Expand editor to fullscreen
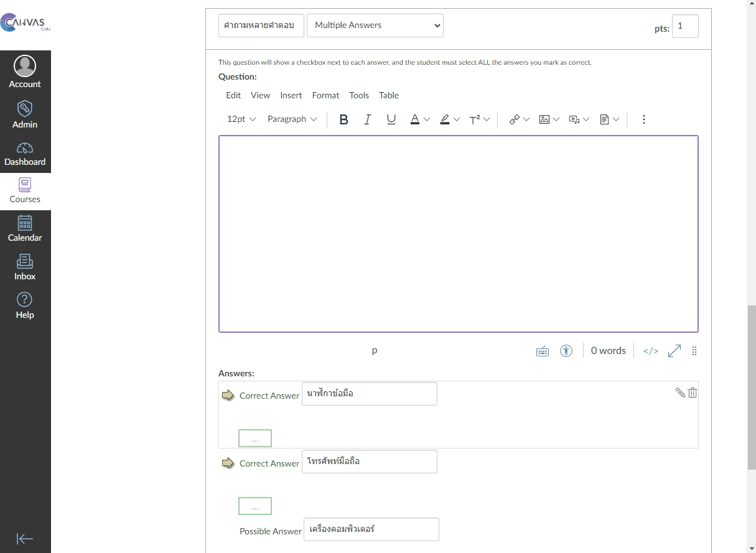 click(x=674, y=351)
